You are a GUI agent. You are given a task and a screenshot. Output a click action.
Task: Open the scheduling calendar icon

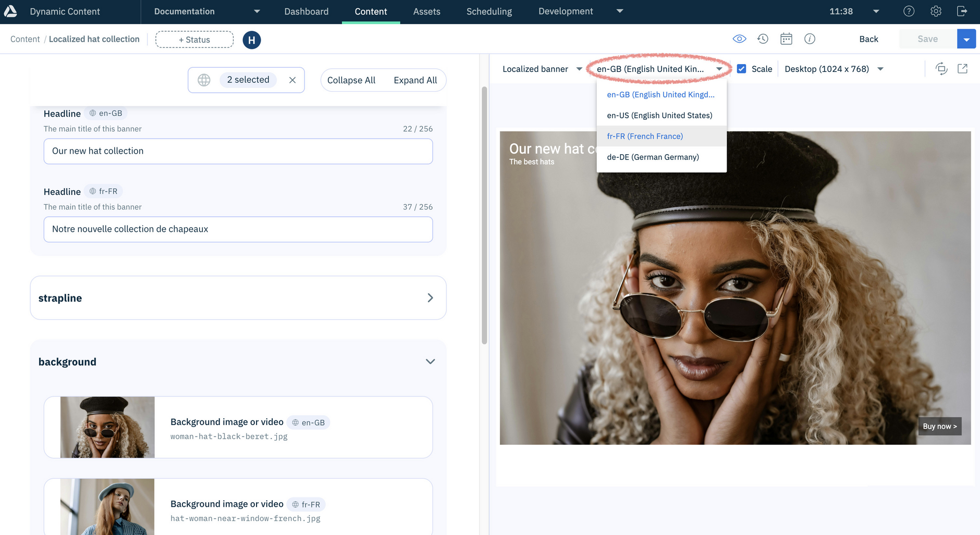tap(786, 39)
